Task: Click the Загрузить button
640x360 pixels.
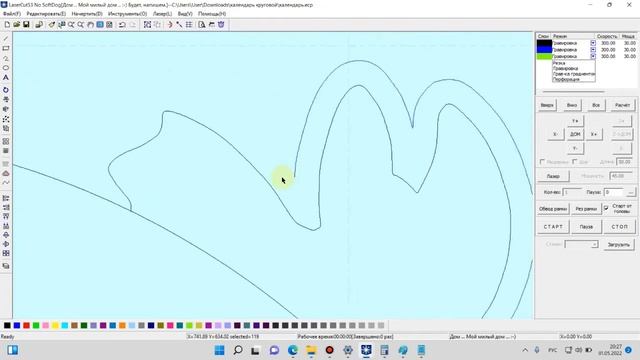Action: pyautogui.click(x=619, y=244)
